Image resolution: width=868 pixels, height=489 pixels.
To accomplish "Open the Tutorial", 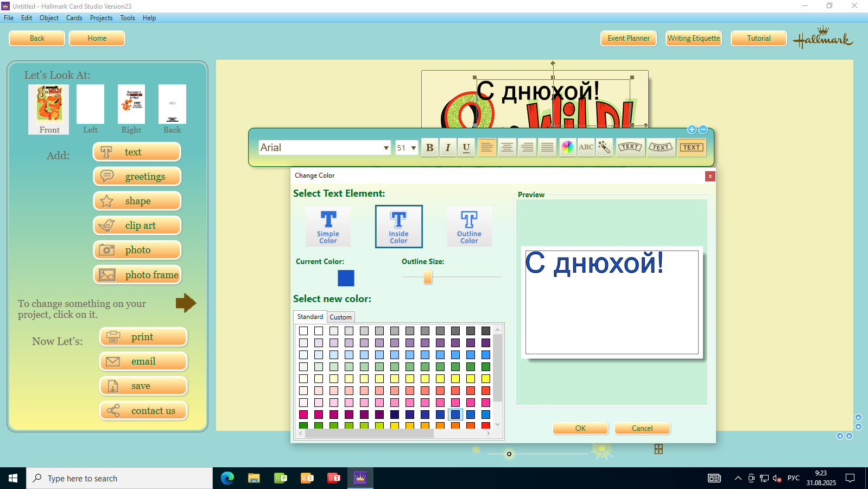I will tap(759, 39).
